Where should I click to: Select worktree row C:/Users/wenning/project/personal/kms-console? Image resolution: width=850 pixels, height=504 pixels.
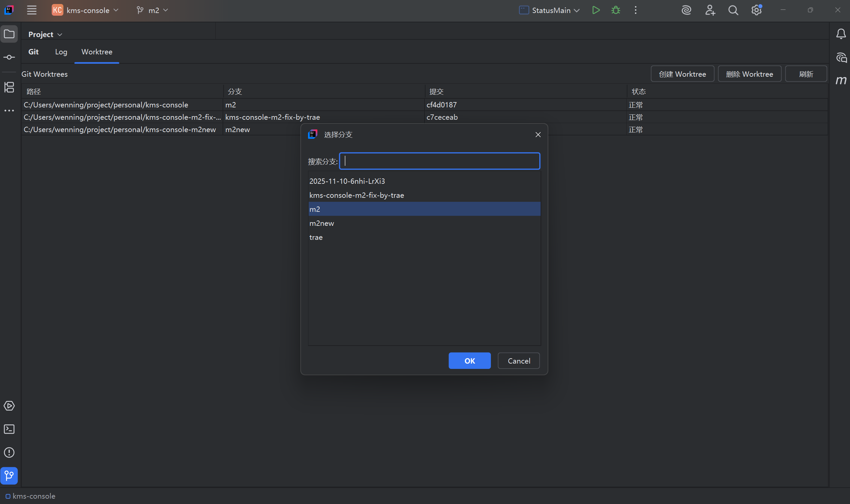pyautogui.click(x=122, y=105)
